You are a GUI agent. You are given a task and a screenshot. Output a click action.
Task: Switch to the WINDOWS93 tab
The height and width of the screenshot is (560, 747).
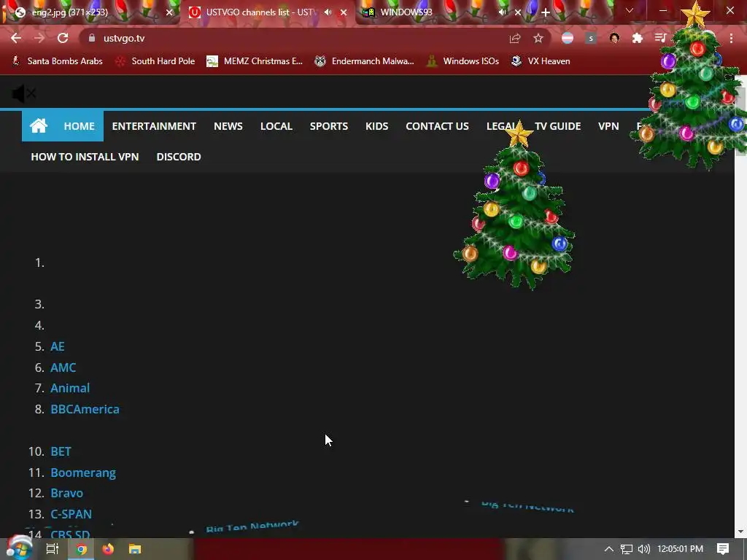pos(429,12)
